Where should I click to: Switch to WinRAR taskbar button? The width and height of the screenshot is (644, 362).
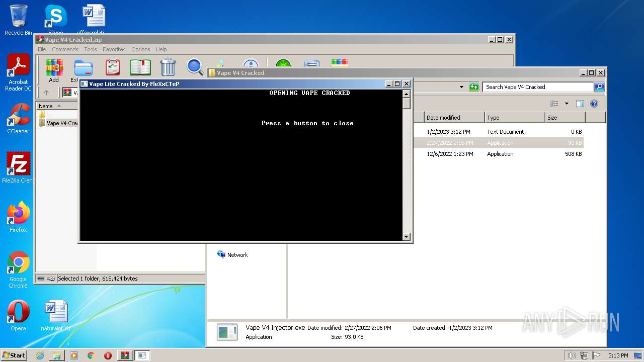125,355
